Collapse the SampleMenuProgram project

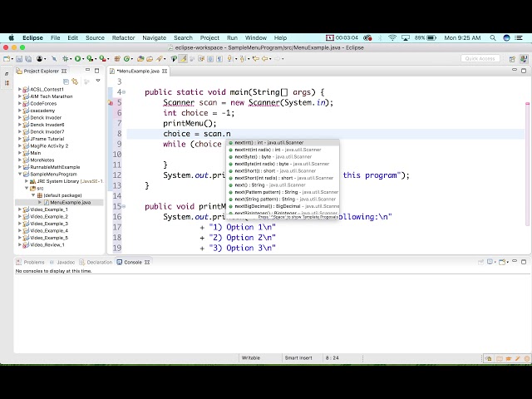20,174
